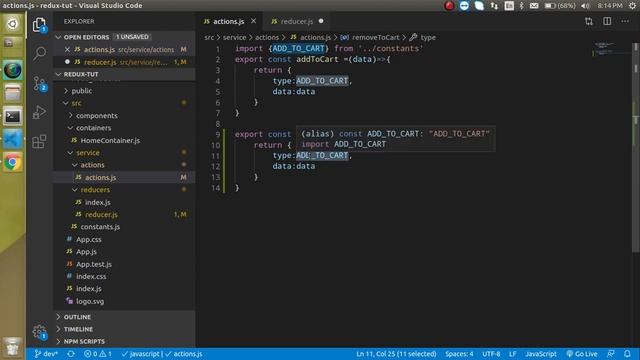This screenshot has height=360, width=640.
Task: Open the notifications bell in status bar
Action: pyautogui.click(x=627, y=354)
